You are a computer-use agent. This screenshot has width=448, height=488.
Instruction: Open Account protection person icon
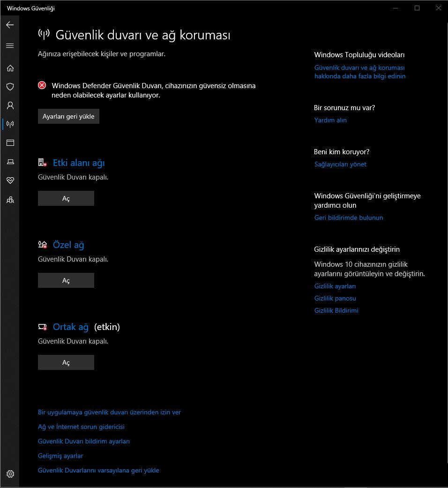tap(10, 105)
